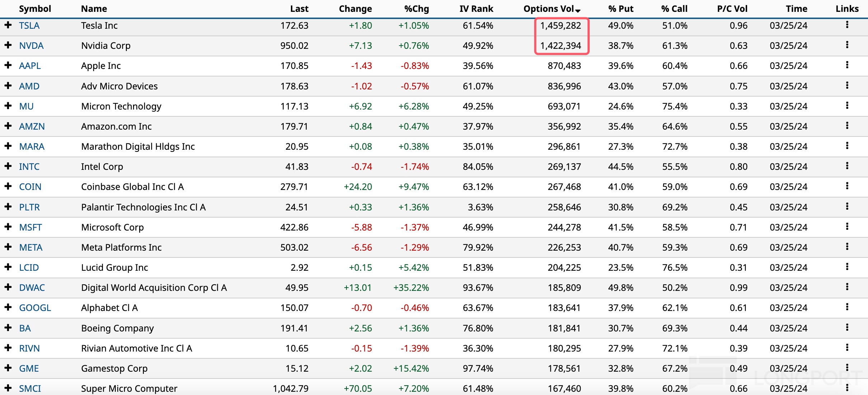Open three-dot menu for Gamestop Corp row

[847, 368]
